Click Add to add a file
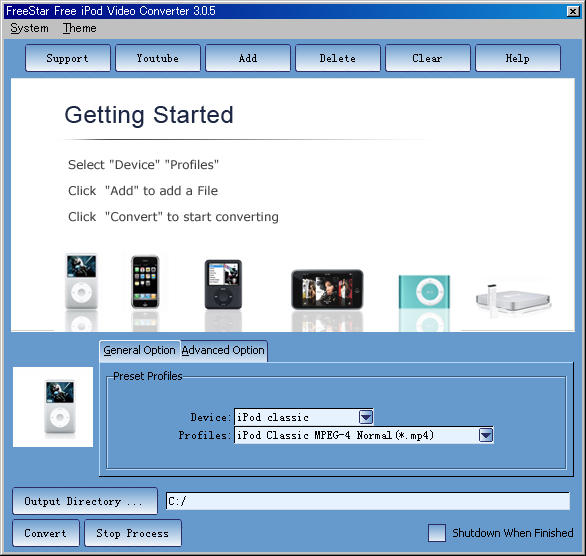Viewport: 586px width, 556px height. tap(248, 58)
